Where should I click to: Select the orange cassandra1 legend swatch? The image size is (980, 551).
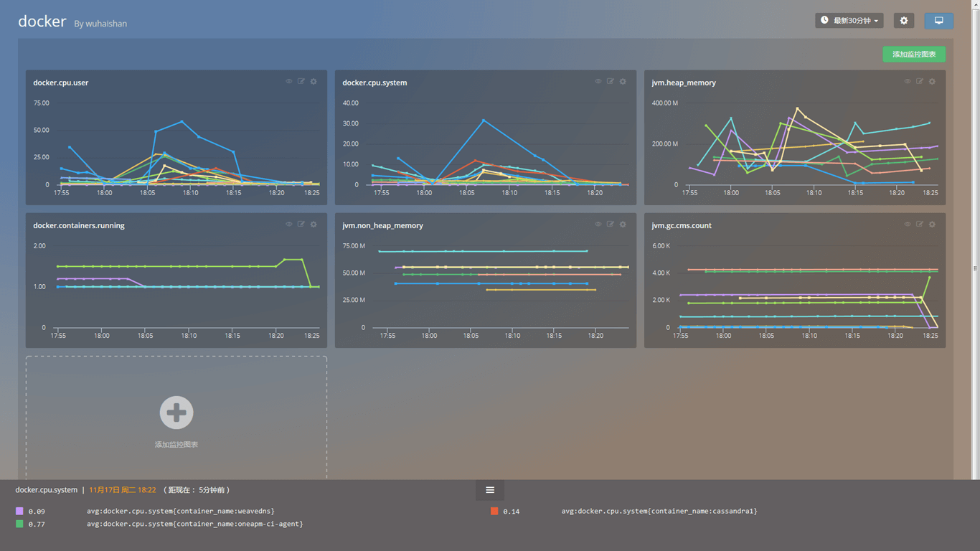click(494, 512)
